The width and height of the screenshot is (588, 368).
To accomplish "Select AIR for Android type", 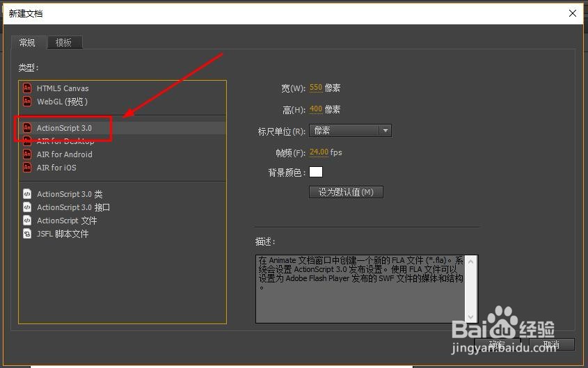I will [122, 154].
